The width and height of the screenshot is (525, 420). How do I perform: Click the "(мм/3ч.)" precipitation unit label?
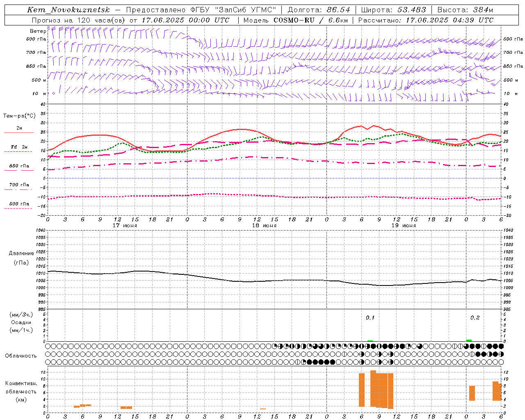[x=21, y=315]
